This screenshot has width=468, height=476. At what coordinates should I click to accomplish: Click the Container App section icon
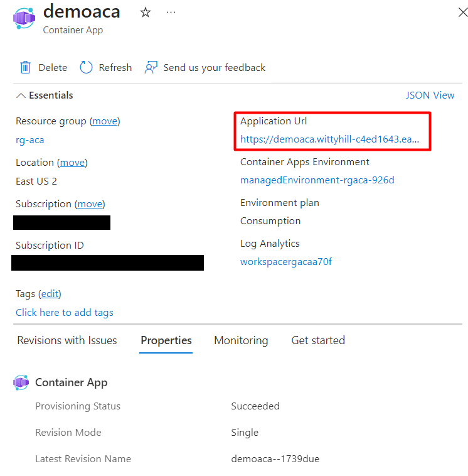[21, 382]
